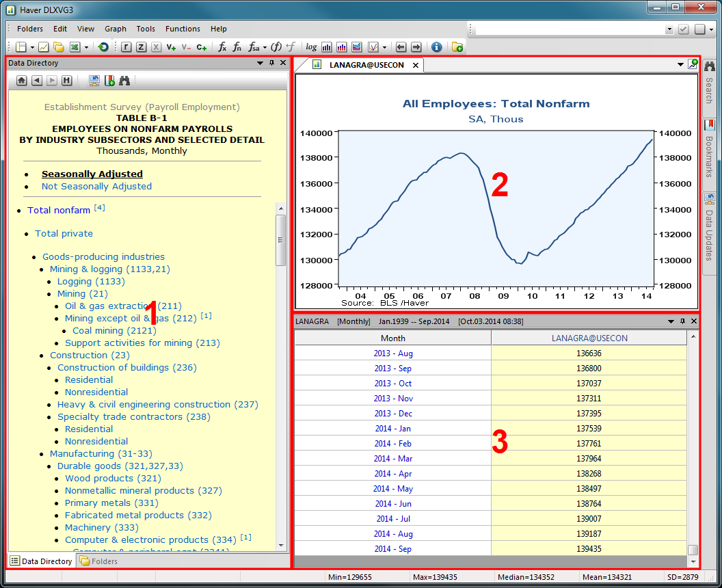
Task: Open the fsa function dropdown arrow
Action: click(x=265, y=47)
